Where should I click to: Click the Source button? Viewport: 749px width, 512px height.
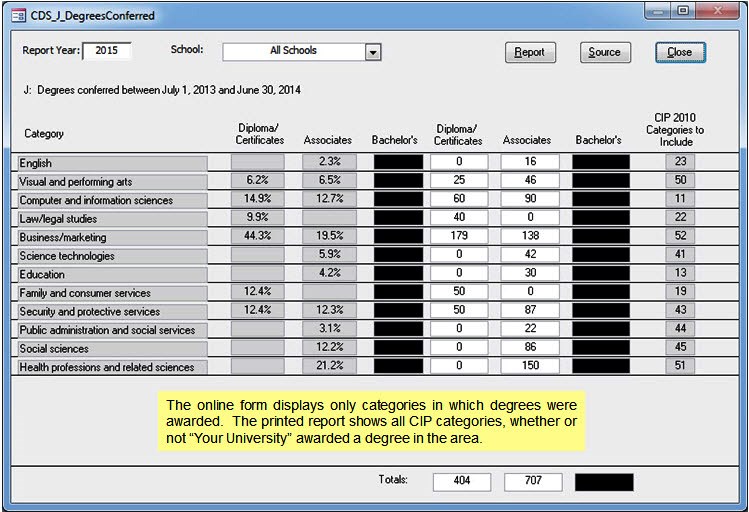click(x=605, y=52)
